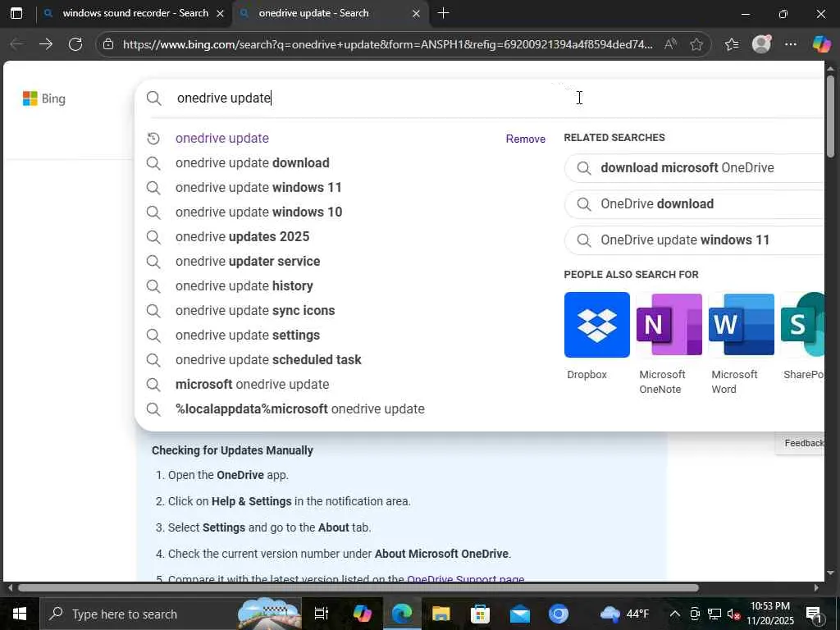840x630 pixels.
Task: Open File Explorer from taskbar
Action: pyautogui.click(x=441, y=614)
